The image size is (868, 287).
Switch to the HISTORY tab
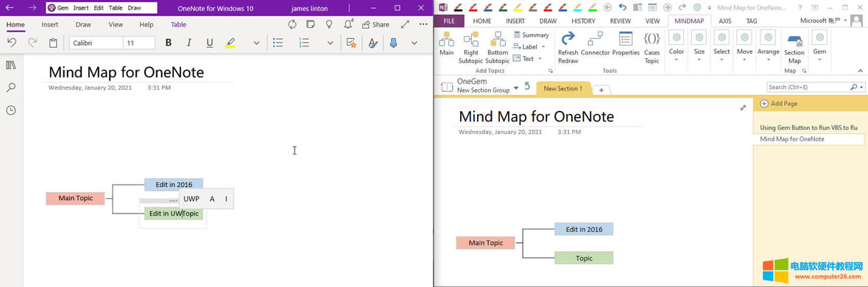(x=584, y=21)
